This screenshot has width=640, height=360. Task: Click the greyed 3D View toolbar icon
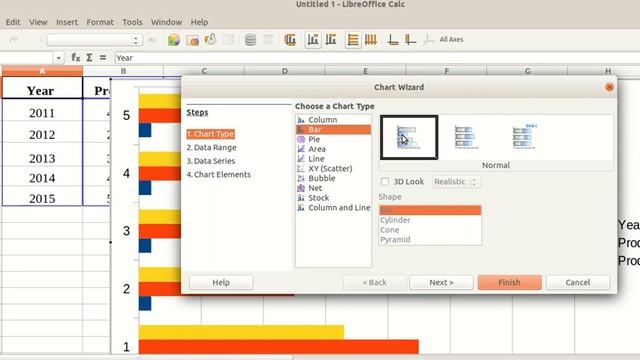tap(229, 40)
